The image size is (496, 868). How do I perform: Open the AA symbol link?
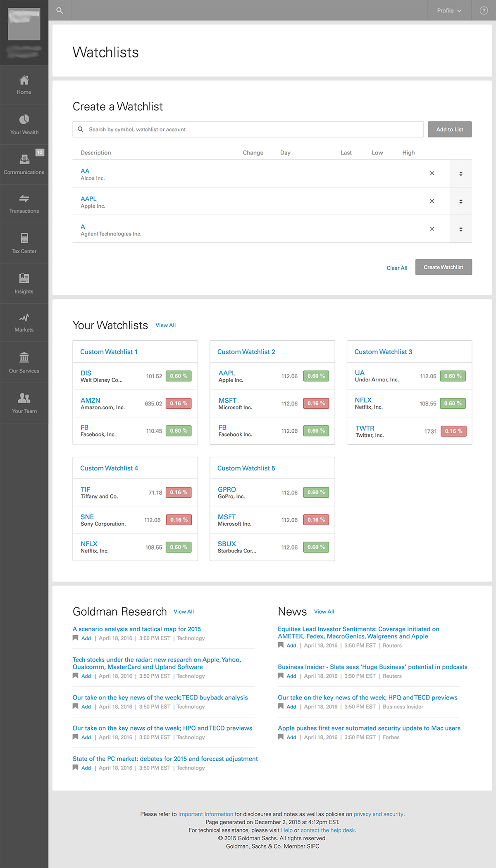[85, 171]
